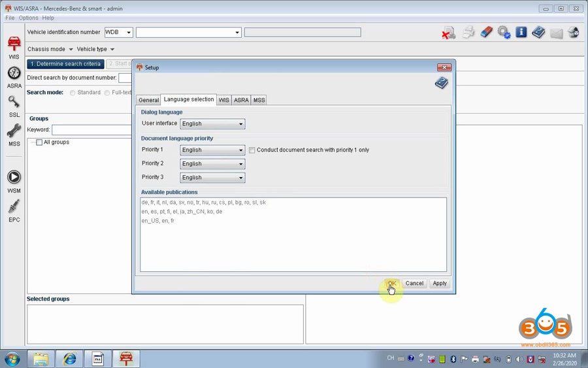Open the User interface language dropdown
The height and width of the screenshot is (368, 588).
tap(212, 124)
